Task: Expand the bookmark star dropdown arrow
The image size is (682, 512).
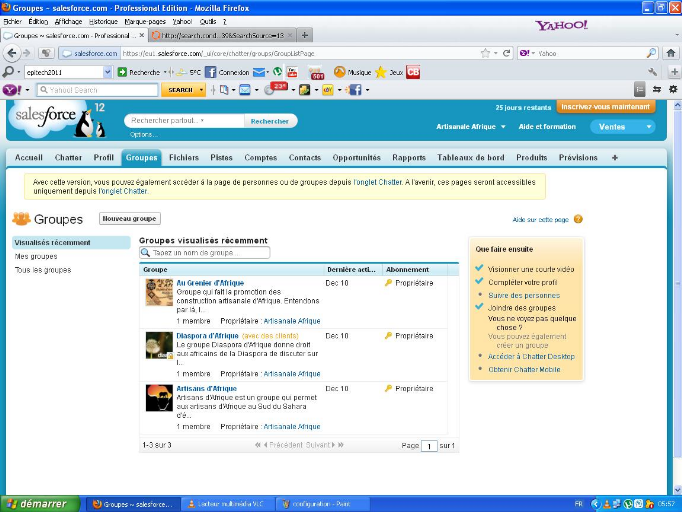Action: click(x=495, y=53)
